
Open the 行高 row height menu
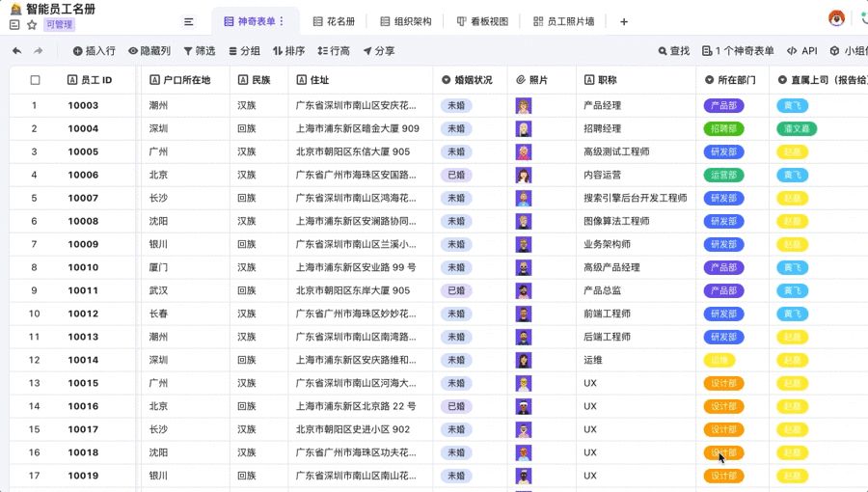[334, 51]
